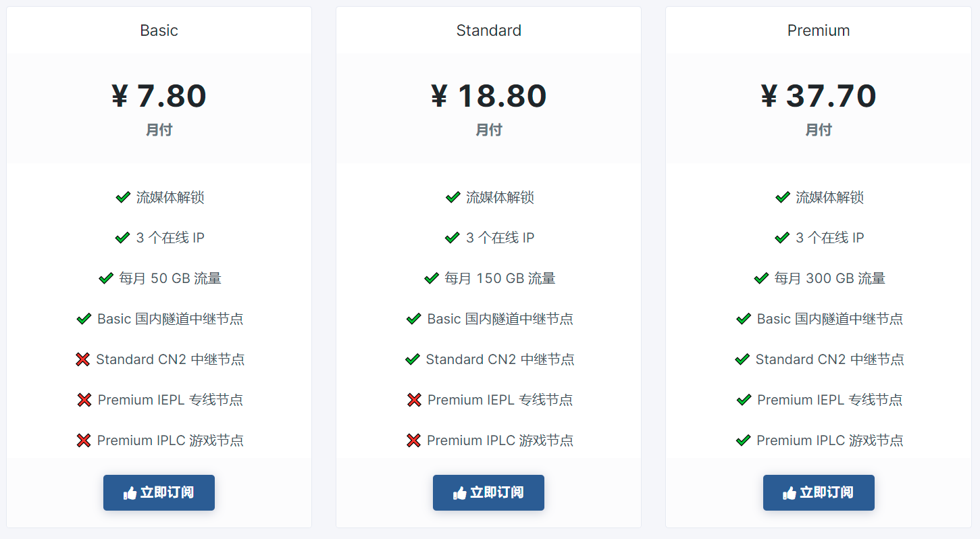The height and width of the screenshot is (539, 980).
Task: Click the red X beside Standard Premium IEPL 专线节点
Action: point(415,400)
